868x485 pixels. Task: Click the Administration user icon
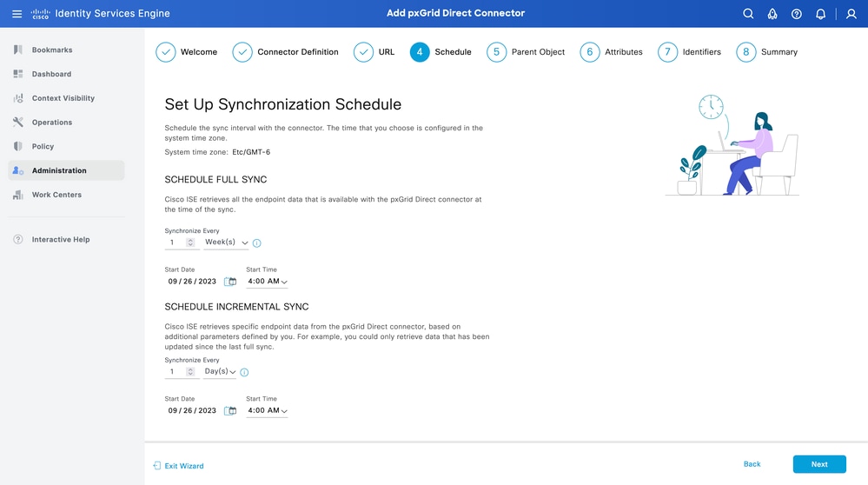coord(17,170)
